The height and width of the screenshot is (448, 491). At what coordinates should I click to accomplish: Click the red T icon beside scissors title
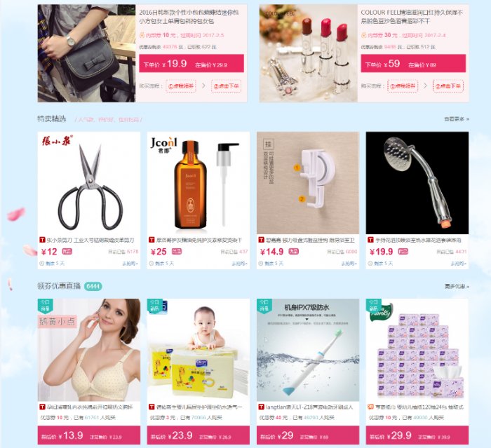(42, 240)
